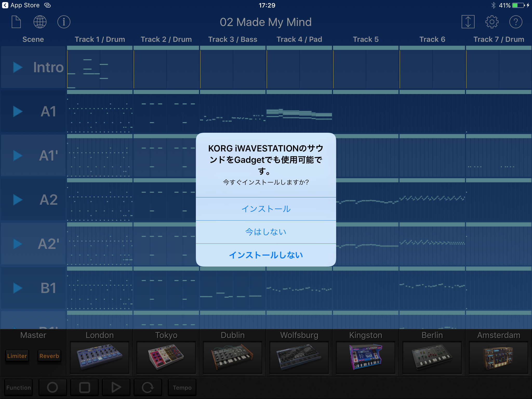The image size is (532, 399).
Task: Open the settings gear icon
Action: point(492,22)
